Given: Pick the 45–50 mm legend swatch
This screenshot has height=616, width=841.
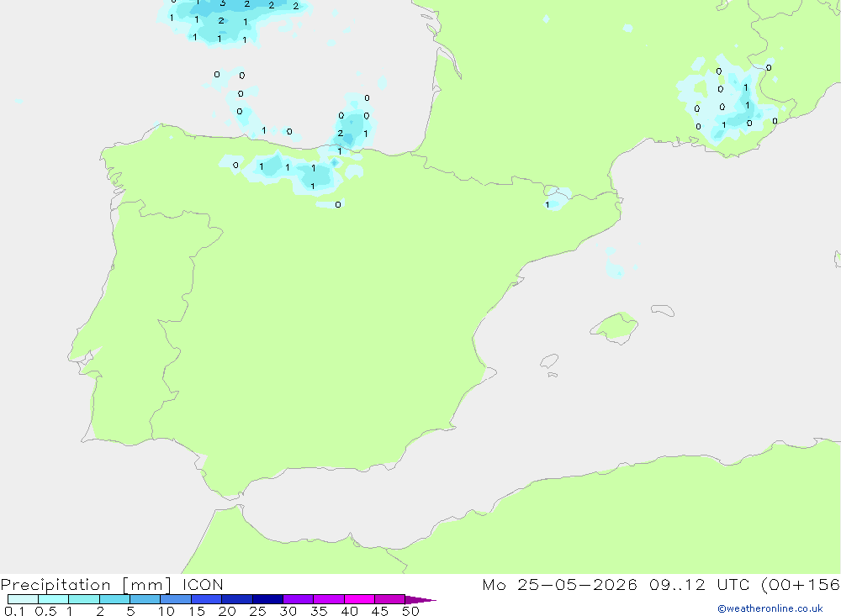Looking at the screenshot, I should (390, 599).
